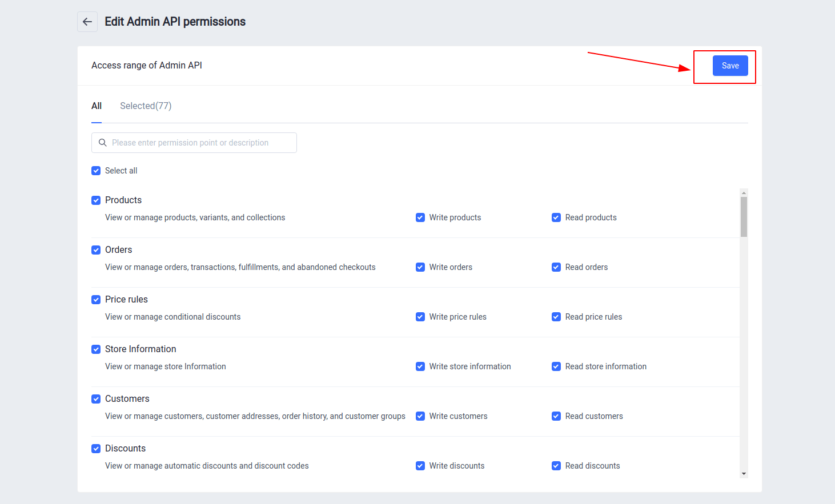Click scrollbar up arrow

click(744, 193)
